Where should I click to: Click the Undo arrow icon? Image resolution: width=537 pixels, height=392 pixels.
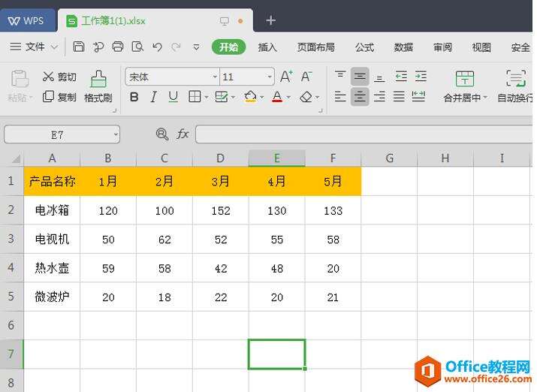[x=157, y=47]
